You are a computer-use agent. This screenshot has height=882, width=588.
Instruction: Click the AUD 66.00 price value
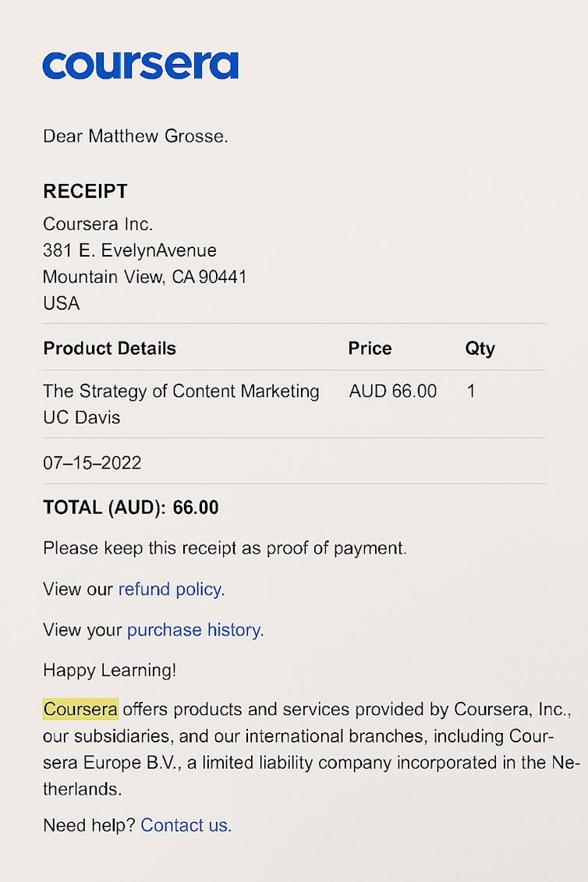393,391
